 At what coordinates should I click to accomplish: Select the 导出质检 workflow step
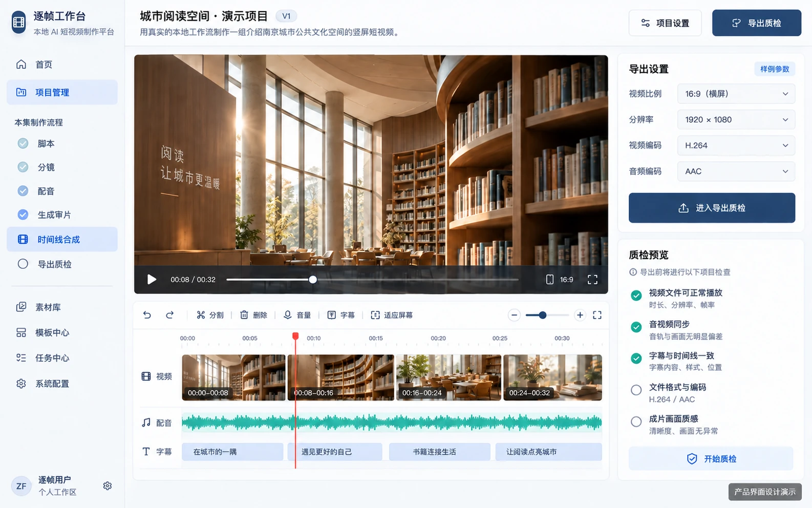(x=62, y=264)
